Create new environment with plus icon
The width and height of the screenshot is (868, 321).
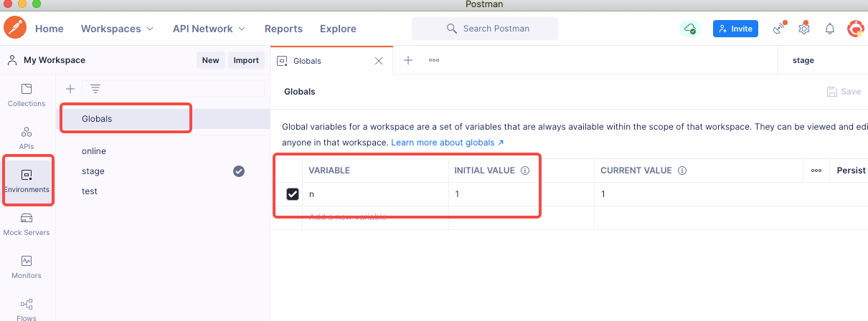[x=70, y=89]
